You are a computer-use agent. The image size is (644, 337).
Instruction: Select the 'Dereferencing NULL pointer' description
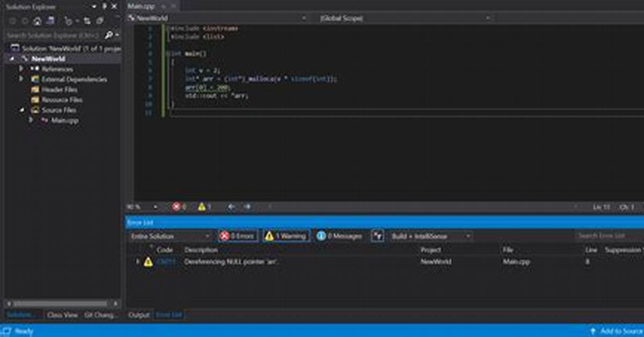point(232,262)
